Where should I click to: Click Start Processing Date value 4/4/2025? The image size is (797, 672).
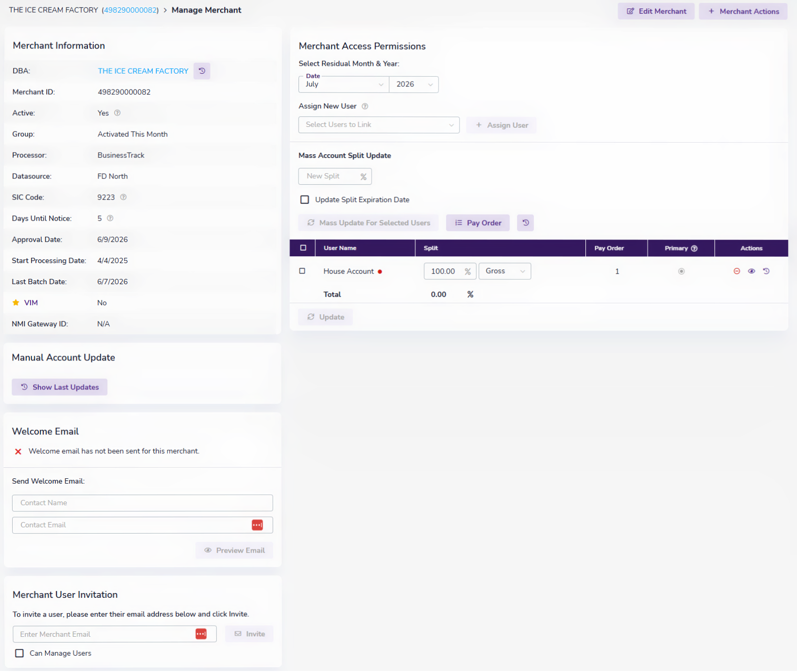(x=113, y=260)
